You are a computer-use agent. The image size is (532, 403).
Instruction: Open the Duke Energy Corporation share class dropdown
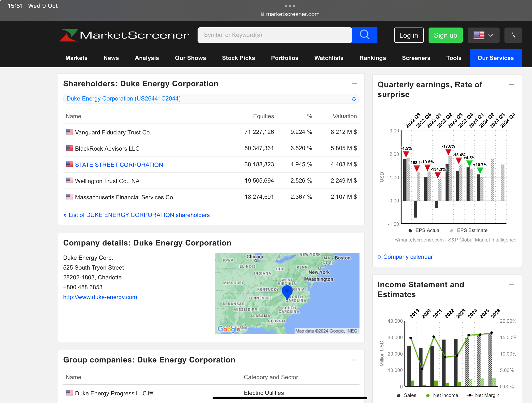tap(211, 99)
